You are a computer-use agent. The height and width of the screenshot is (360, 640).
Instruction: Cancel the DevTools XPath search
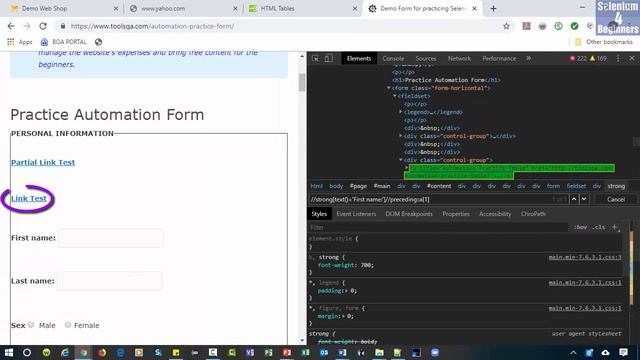[616, 199]
